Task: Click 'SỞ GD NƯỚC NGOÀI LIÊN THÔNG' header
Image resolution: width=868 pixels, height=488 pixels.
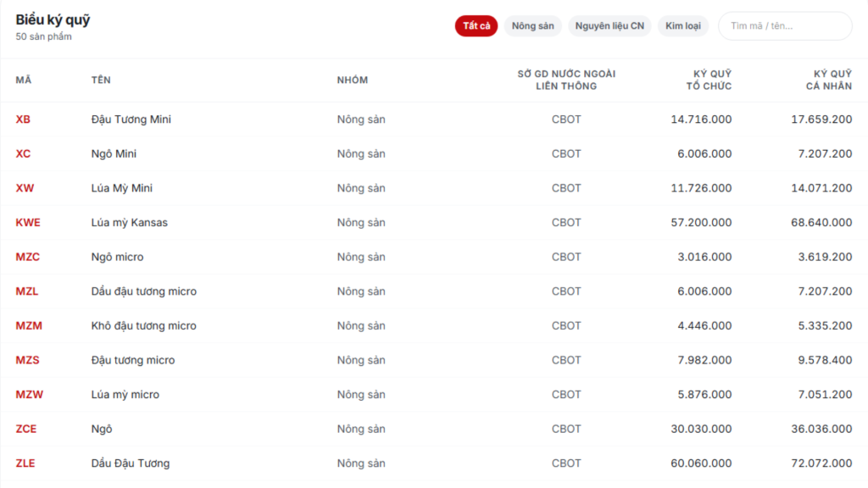Action: pos(566,80)
